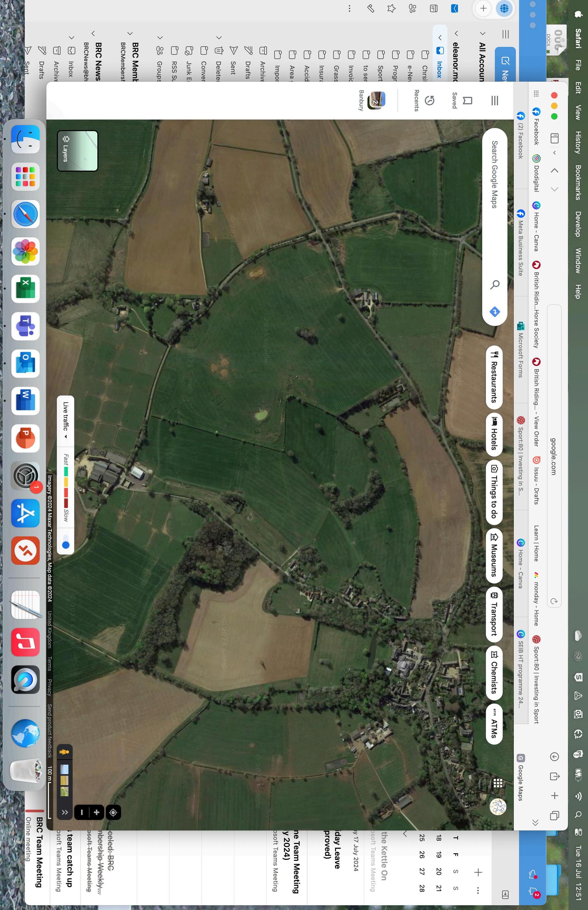
Task: Open Saved places in the sidebar
Action: click(467, 100)
